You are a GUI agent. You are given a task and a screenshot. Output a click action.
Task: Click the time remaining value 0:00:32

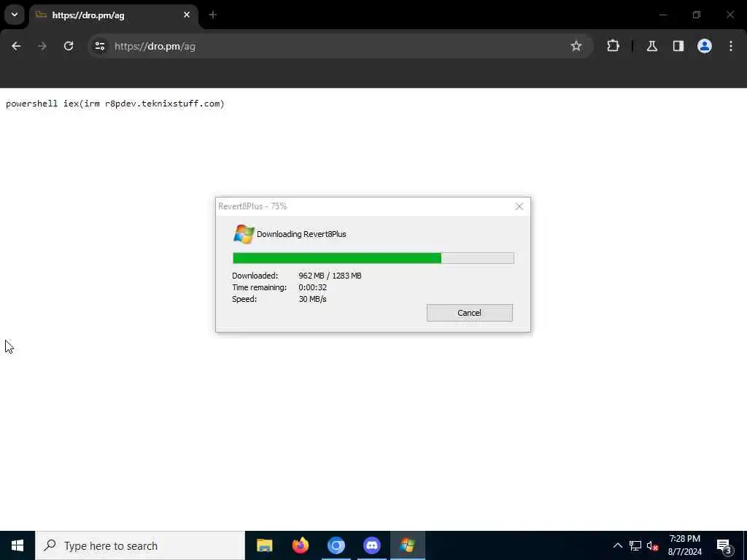coord(312,287)
